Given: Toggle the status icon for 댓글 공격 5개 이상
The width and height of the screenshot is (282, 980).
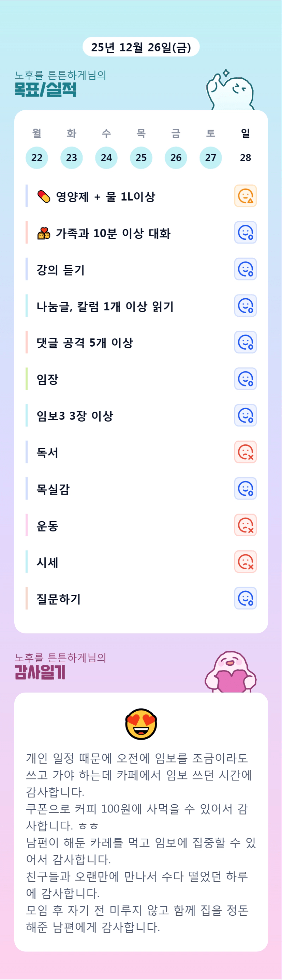Looking at the screenshot, I should (245, 343).
